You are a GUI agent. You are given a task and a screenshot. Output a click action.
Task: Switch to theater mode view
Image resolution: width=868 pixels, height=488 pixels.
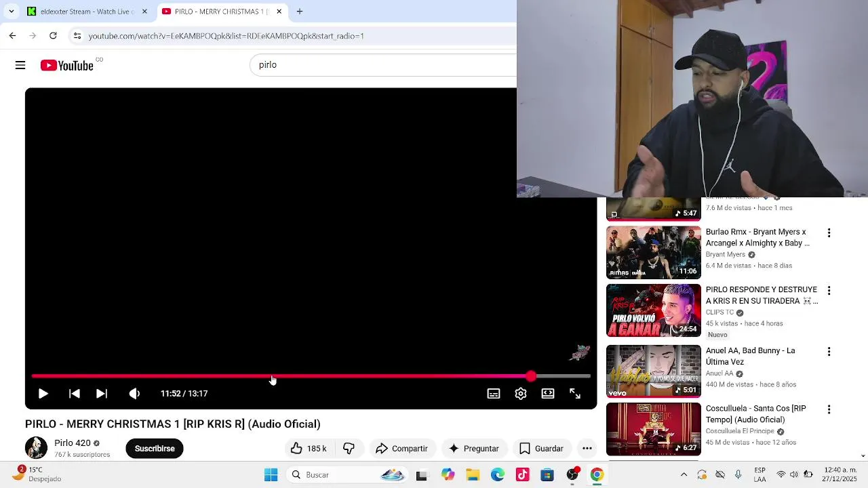(548, 393)
